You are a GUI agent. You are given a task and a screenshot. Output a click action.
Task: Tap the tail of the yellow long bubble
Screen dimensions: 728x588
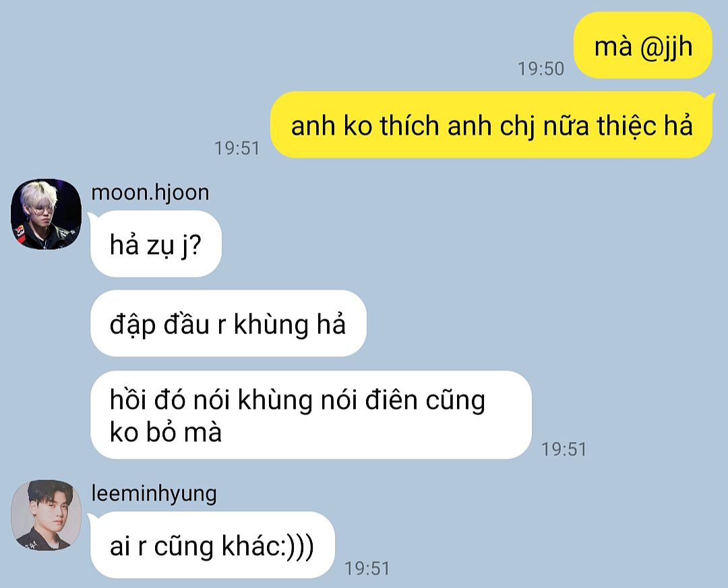coord(710,98)
